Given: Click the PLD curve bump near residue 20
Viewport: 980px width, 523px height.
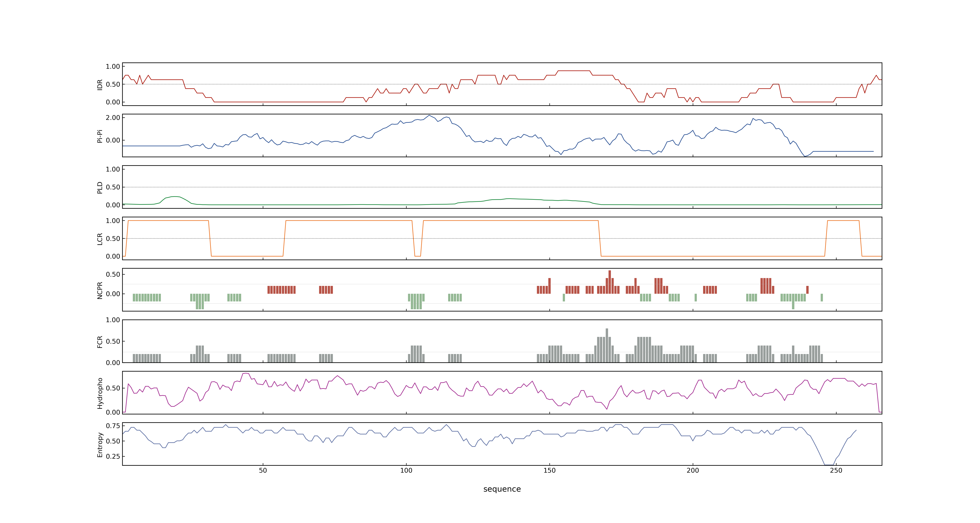Looking at the screenshot, I should coord(175,197).
